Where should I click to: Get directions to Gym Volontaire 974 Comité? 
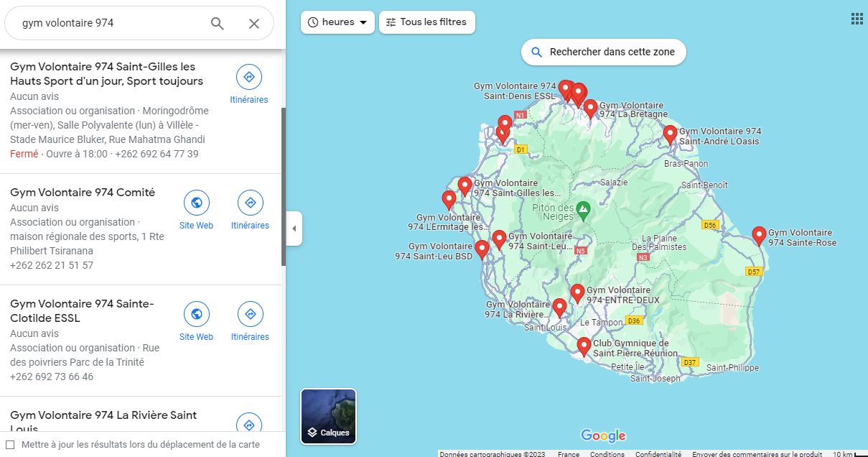251,203
